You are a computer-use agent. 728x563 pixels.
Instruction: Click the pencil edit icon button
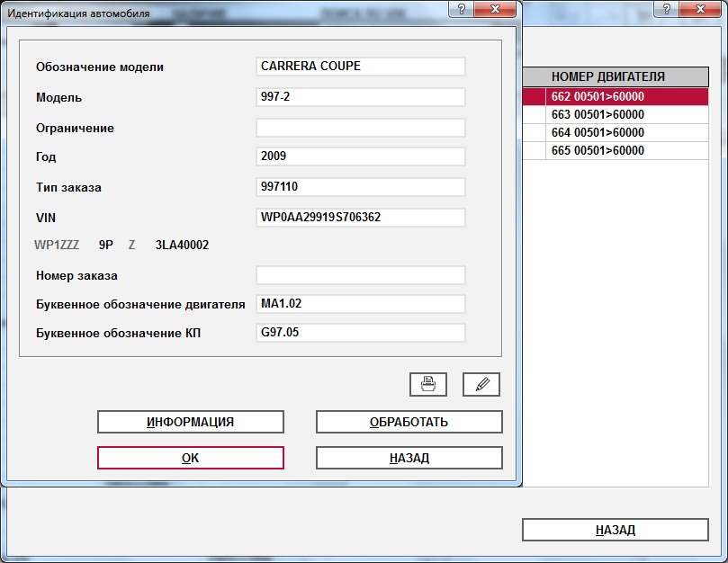click(481, 384)
